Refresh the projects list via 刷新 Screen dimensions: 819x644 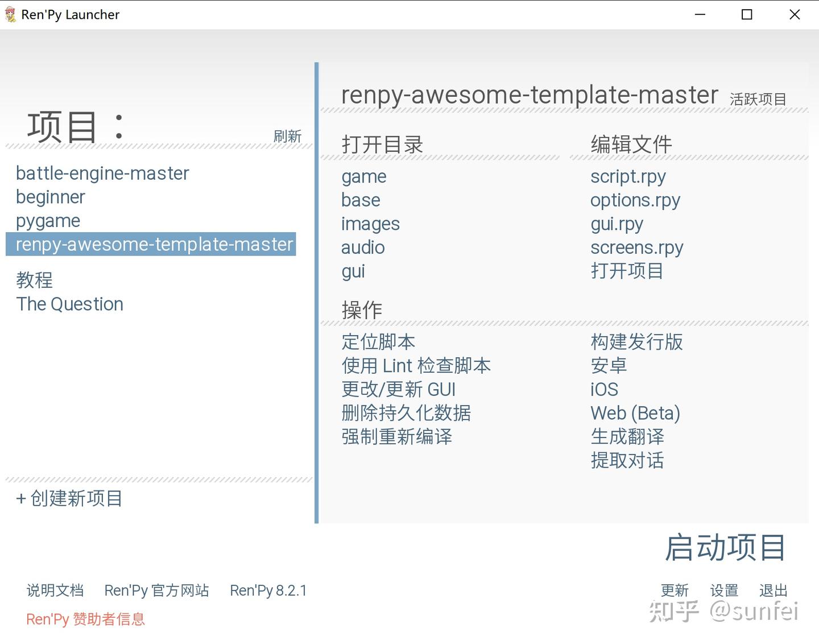coord(287,137)
